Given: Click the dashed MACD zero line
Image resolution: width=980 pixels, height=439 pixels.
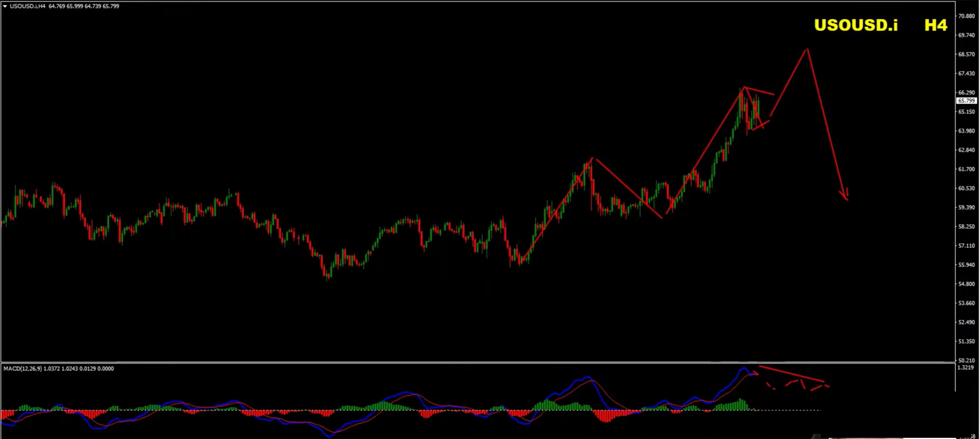Looking at the screenshot, I should (784, 411).
